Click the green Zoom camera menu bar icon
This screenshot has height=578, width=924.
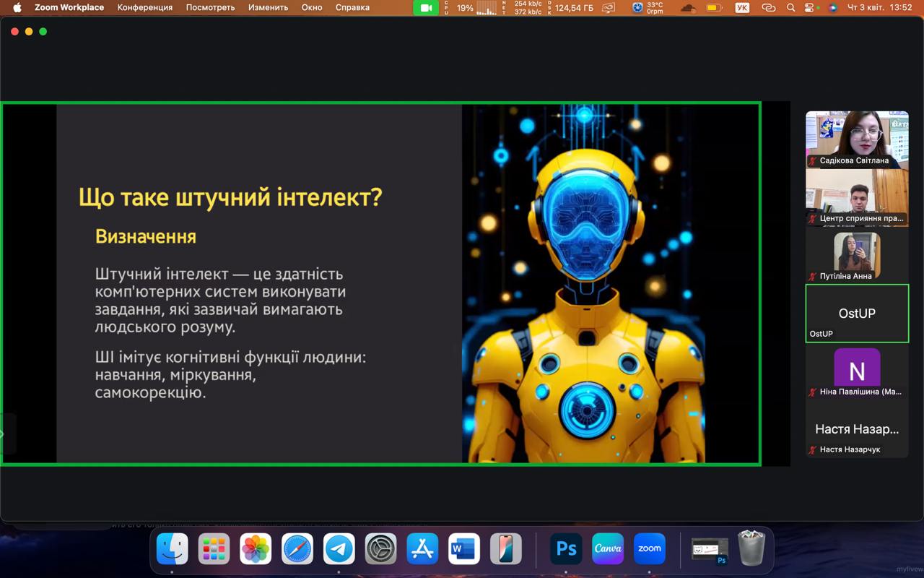tap(426, 8)
